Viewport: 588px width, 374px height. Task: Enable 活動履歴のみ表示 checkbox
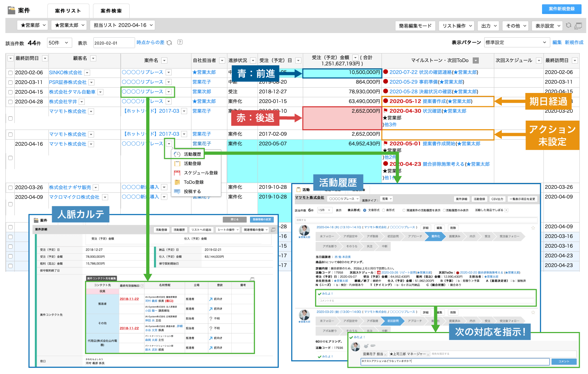[444, 210]
